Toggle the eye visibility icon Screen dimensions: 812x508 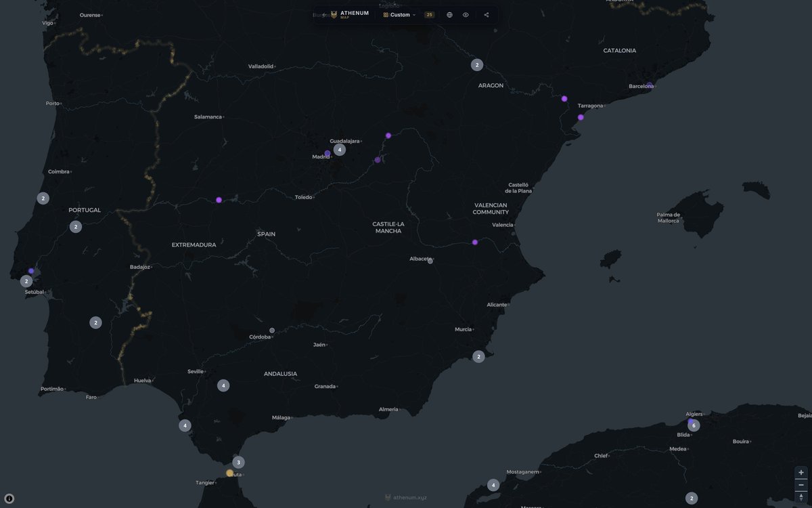coord(466,14)
